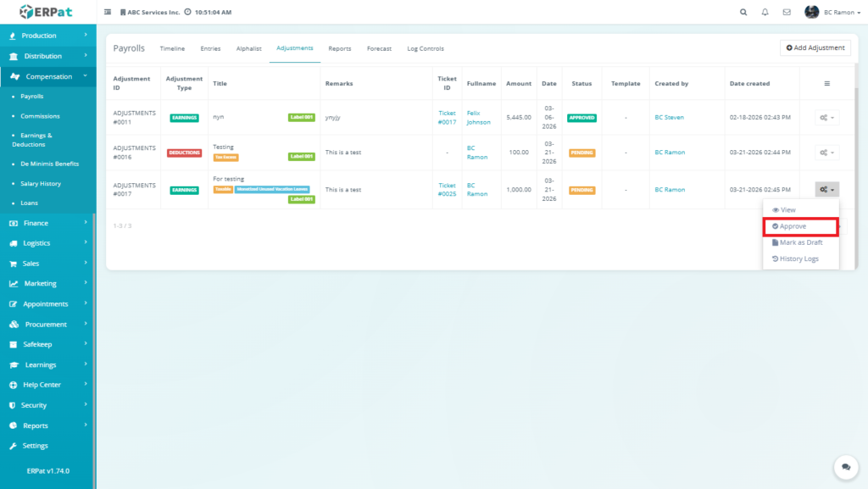868x489 pixels.
Task: Open the chat bubble icon
Action: [845, 467]
